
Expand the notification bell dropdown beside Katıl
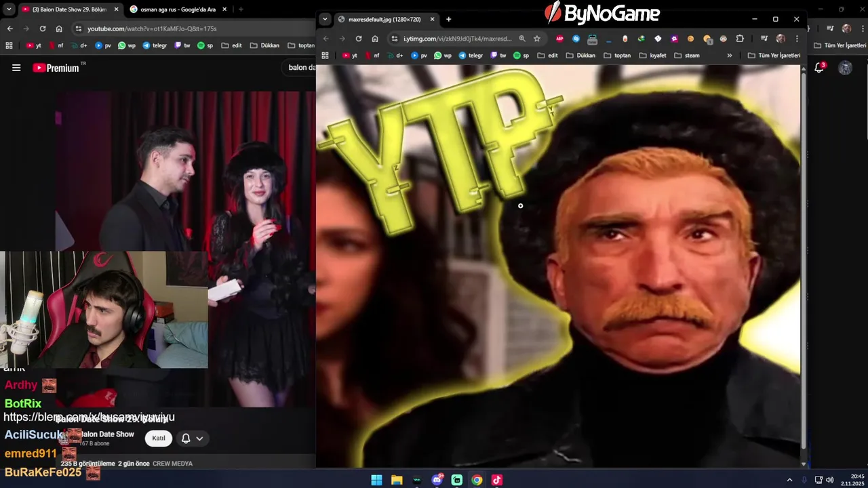point(192,439)
